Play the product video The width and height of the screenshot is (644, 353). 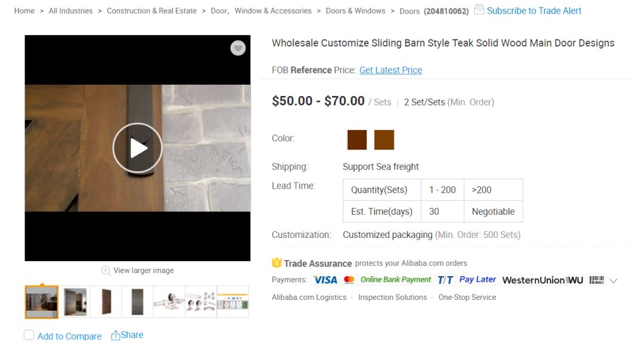[138, 148]
